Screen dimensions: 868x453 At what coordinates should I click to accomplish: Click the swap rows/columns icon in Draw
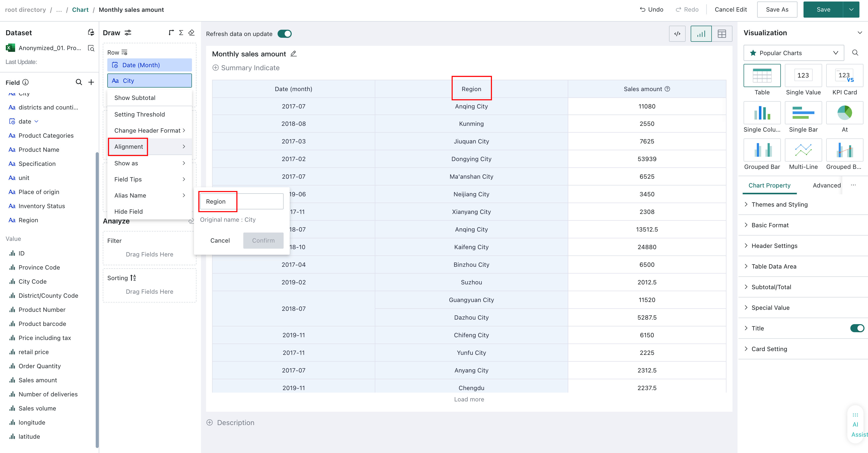pyautogui.click(x=171, y=33)
